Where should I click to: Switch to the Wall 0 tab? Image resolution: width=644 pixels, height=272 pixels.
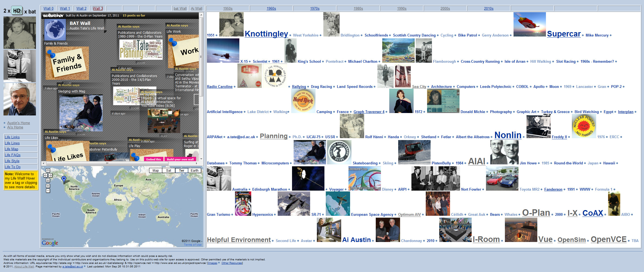48,8
